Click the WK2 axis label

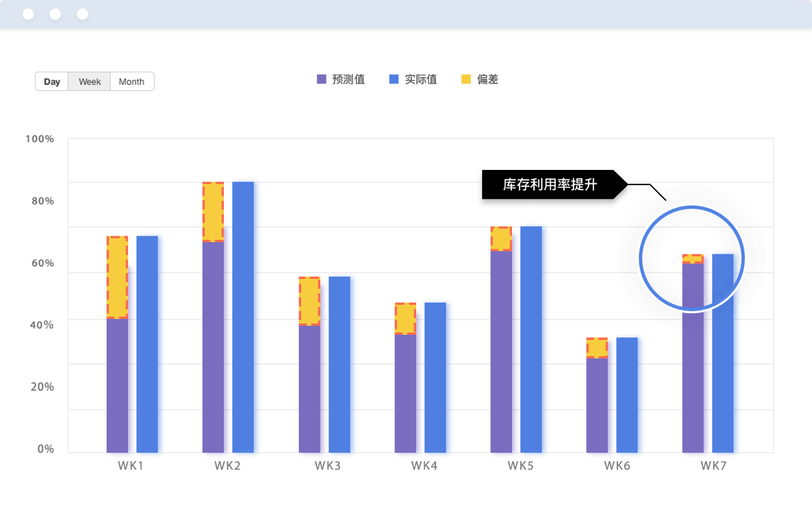point(227,466)
